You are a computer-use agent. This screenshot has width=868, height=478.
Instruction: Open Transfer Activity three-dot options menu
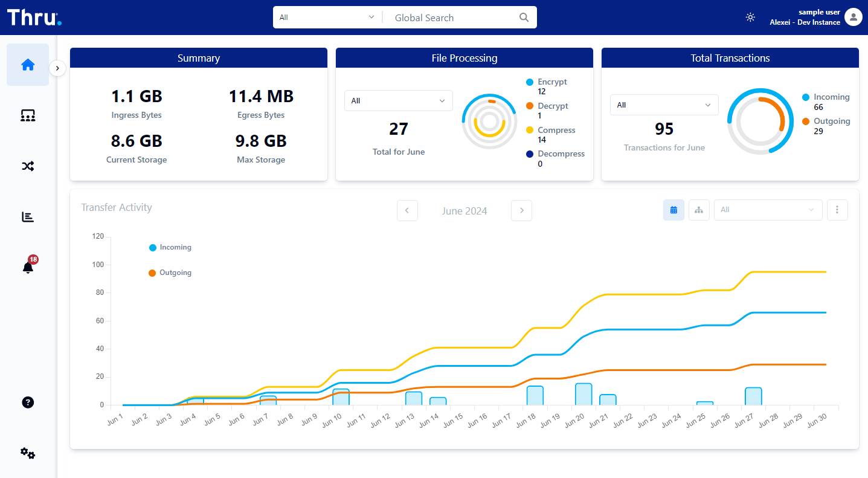pos(837,210)
